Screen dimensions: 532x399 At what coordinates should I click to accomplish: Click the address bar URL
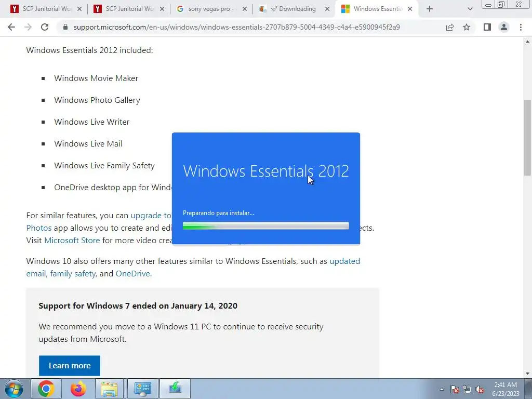tap(236, 27)
